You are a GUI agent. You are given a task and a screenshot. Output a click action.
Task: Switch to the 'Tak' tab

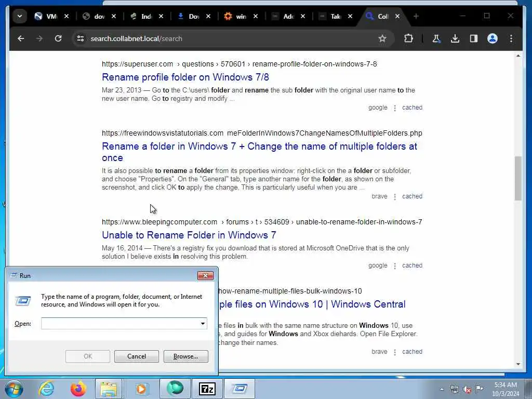331,16
